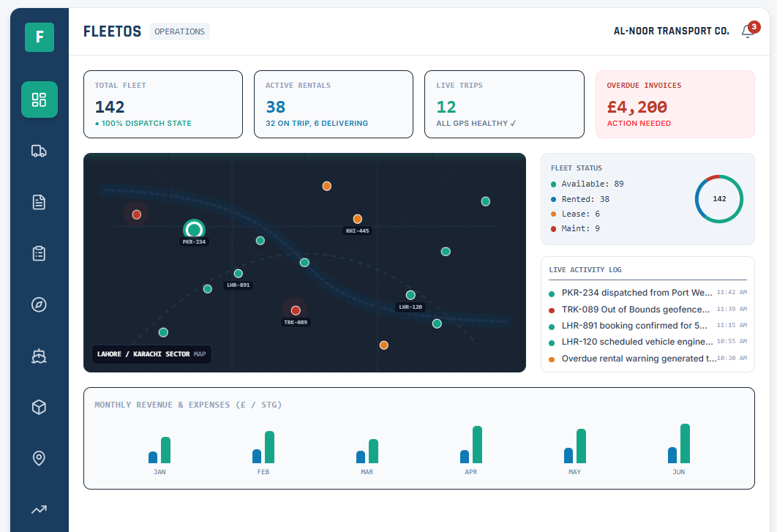This screenshot has height=532, width=777.
Task: Select the KHI-445 orange marker on map
Action: click(357, 219)
